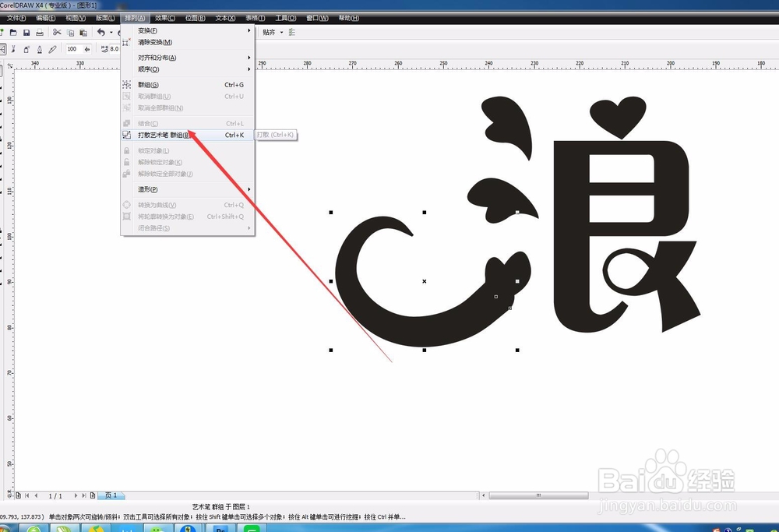Click the 艺术笔 群组 于 图层 1 status text

[x=221, y=506]
